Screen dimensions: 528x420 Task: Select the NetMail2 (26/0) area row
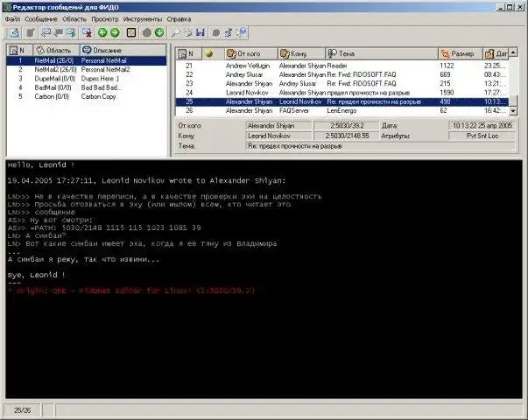coord(87,70)
